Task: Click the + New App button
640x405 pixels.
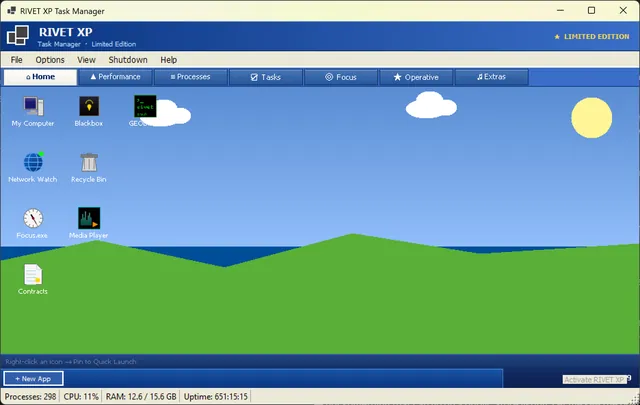Action: (33, 378)
